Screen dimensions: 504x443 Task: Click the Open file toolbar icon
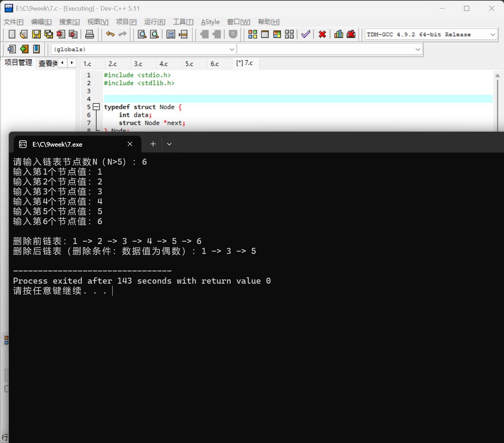pyautogui.click(x=24, y=34)
